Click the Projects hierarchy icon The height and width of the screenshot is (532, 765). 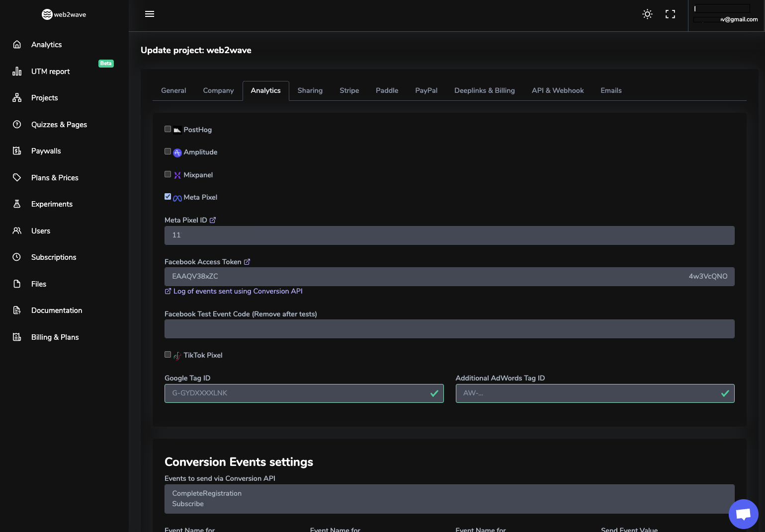pyautogui.click(x=17, y=98)
